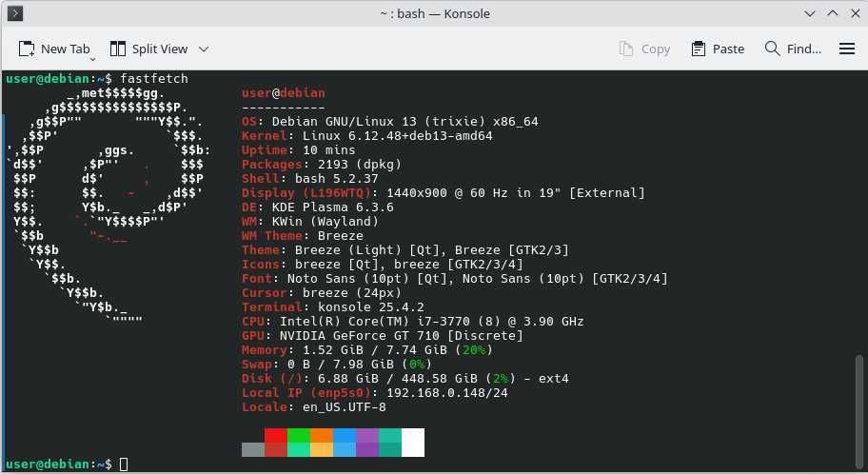868x474 pixels.
Task: Click the 'WM Theme: Breeze' line
Action: (303, 236)
